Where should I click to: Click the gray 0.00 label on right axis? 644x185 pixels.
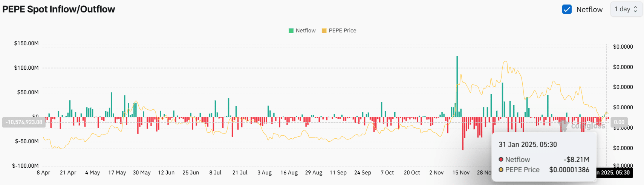click(619, 122)
